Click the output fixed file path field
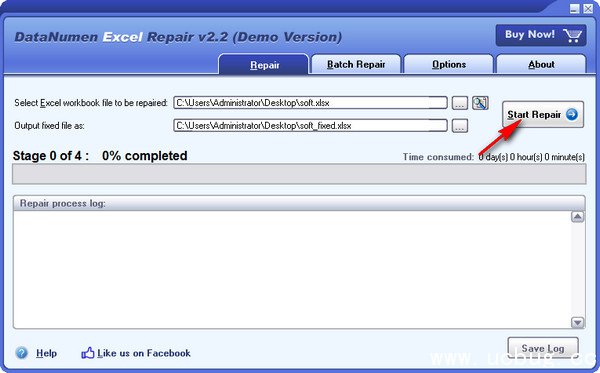 click(x=310, y=125)
